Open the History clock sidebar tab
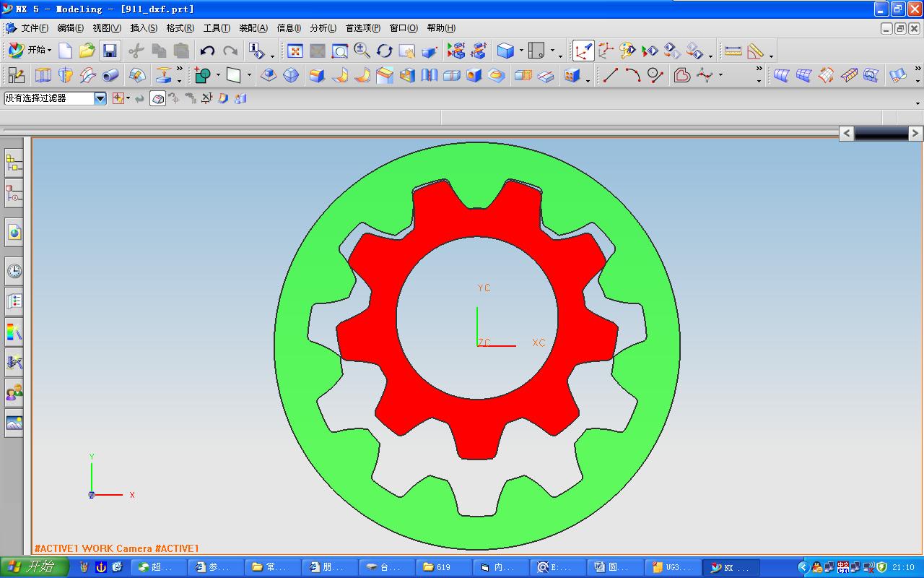924x578 pixels. (x=14, y=271)
